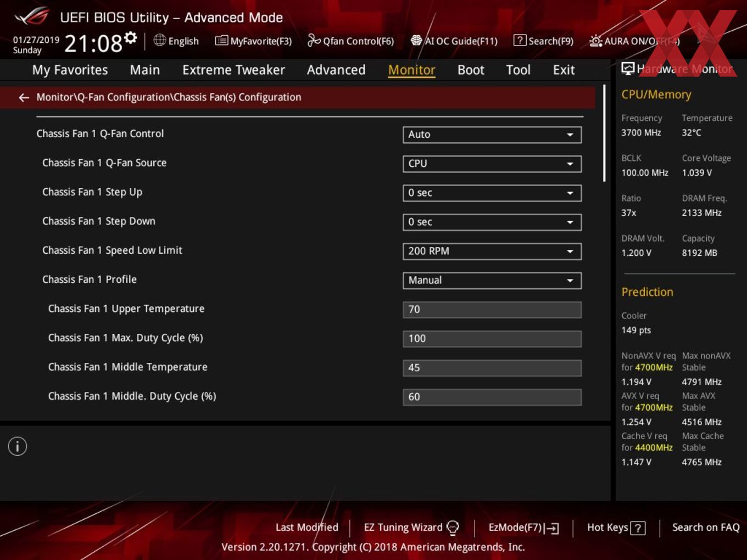Open Search(F9) question mark icon

[x=520, y=41]
